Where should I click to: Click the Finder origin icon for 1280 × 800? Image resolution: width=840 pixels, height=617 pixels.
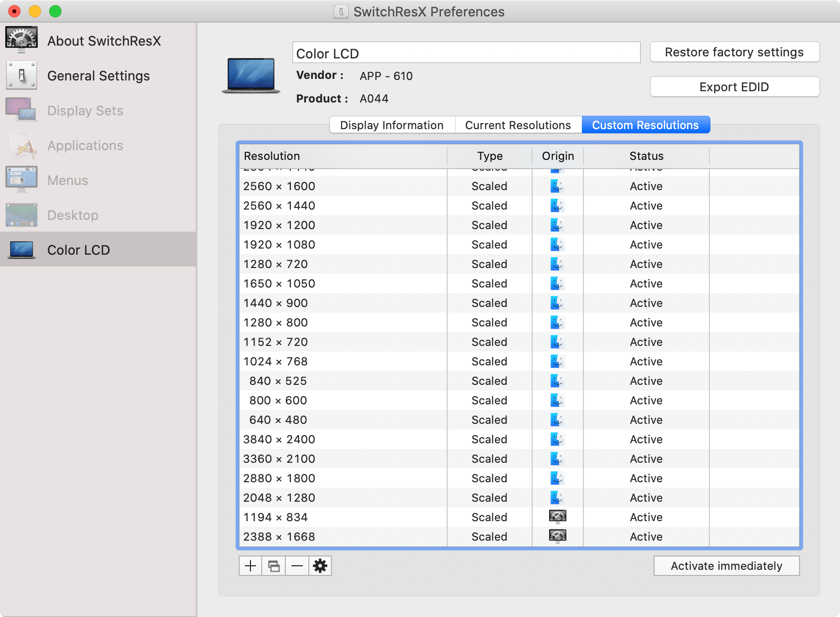(x=557, y=322)
